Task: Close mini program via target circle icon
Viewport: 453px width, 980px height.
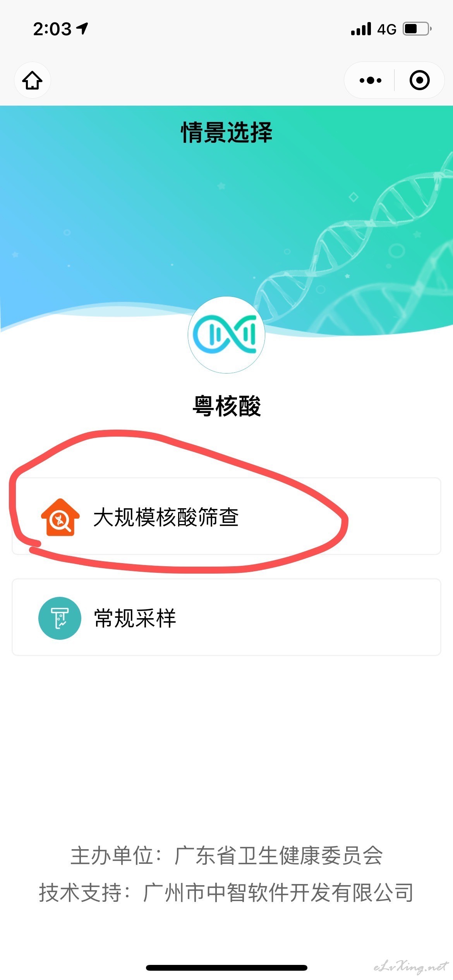Action: tap(420, 80)
